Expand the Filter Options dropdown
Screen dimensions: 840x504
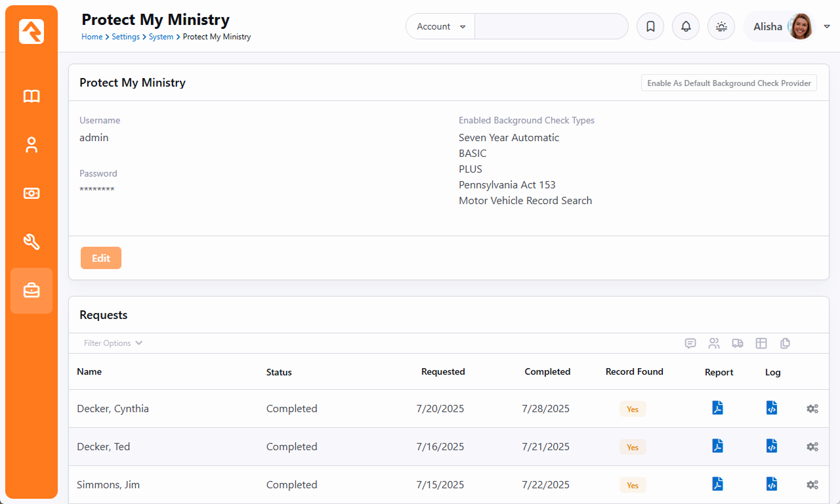coord(113,343)
